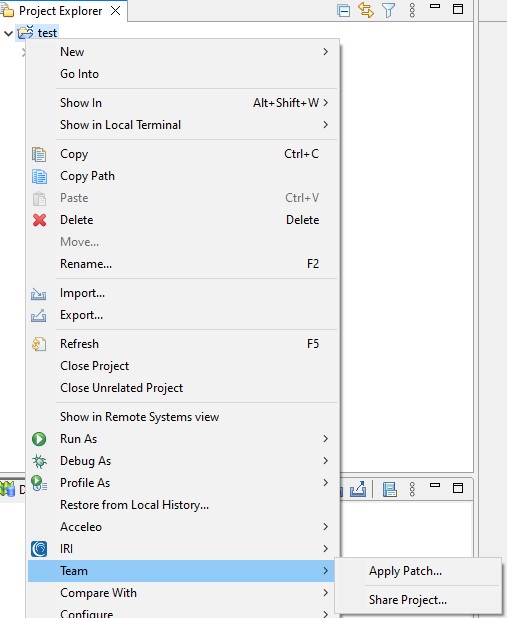Click the red Delete X icon
This screenshot has width=507, height=618.
pyautogui.click(x=39, y=220)
